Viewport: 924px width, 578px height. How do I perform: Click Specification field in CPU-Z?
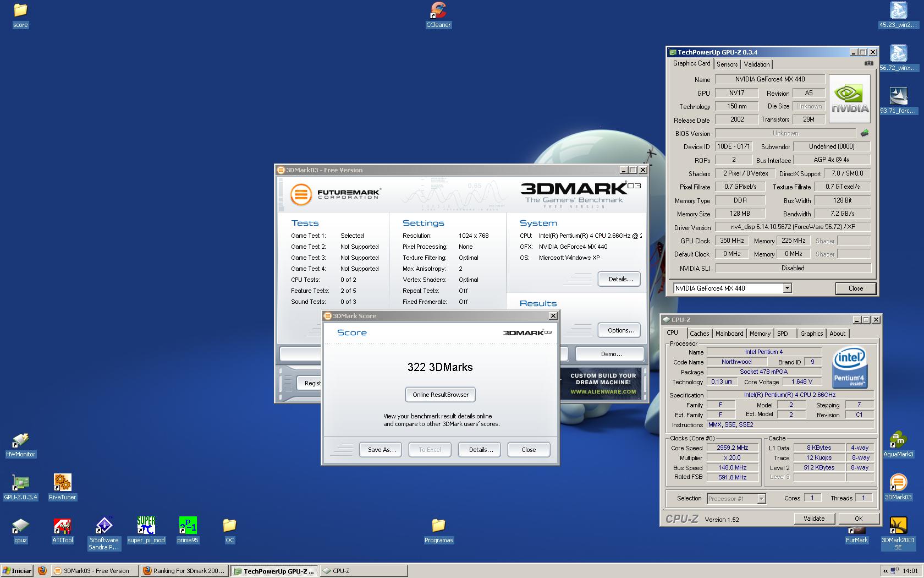click(x=790, y=395)
